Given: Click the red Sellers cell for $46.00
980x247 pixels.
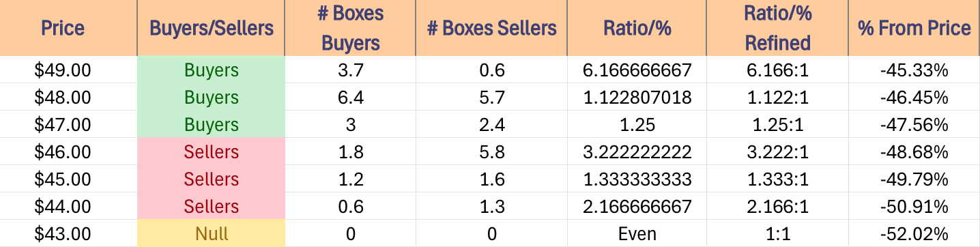Looking at the screenshot, I should pos(211,152).
